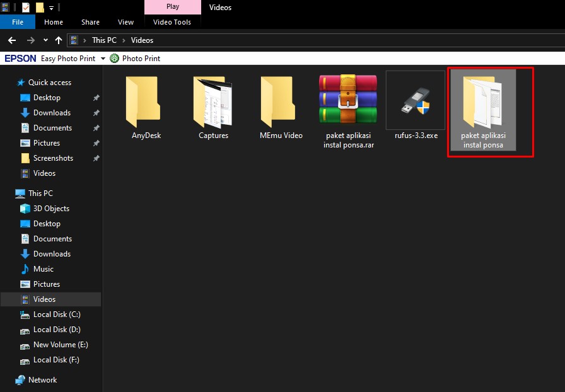Click the 3D Objects cube icon
Screen dimensions: 565x392
(25, 209)
